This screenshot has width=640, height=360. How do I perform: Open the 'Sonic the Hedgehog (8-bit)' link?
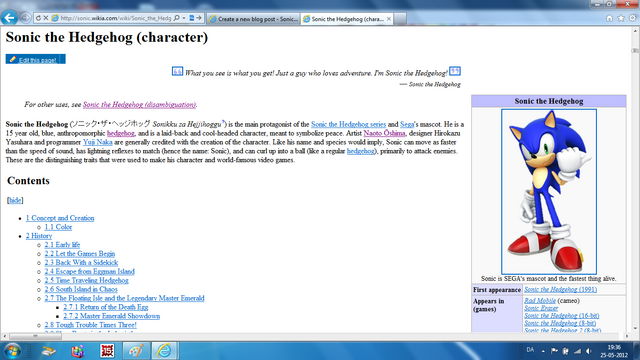(x=560, y=323)
